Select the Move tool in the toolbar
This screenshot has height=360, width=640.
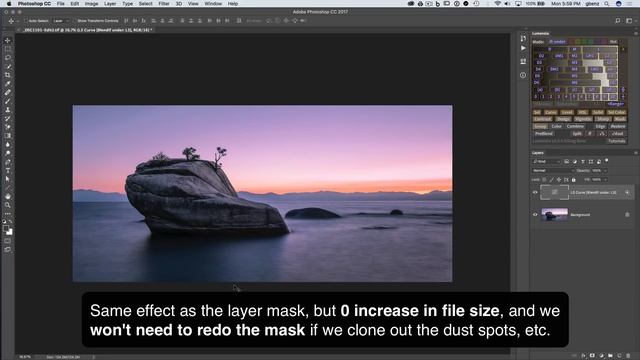(x=7, y=40)
